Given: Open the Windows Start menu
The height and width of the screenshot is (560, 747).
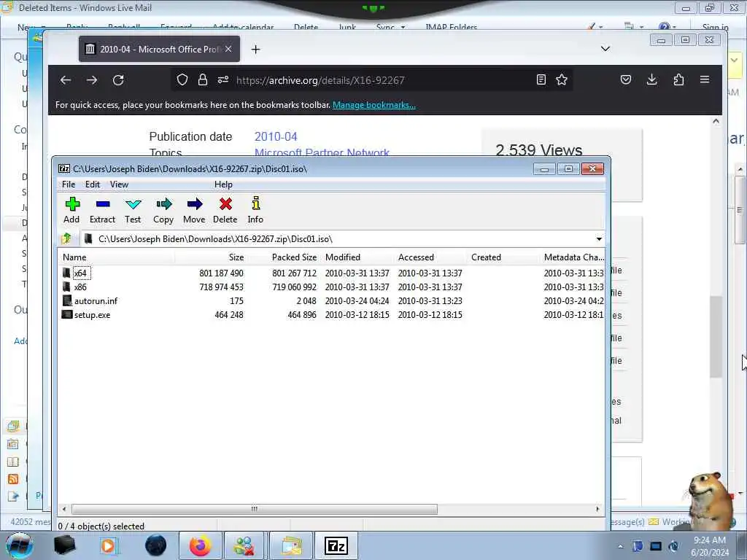Looking at the screenshot, I should click(20, 545).
